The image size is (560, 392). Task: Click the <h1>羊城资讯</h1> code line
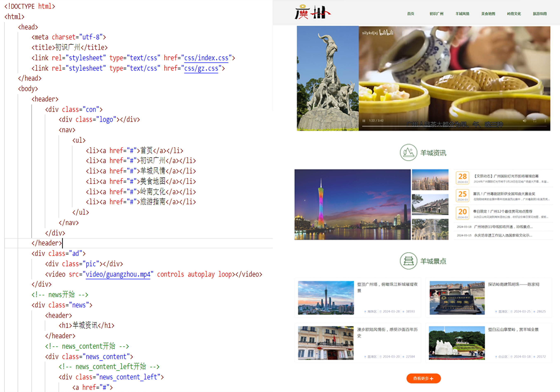(87, 326)
